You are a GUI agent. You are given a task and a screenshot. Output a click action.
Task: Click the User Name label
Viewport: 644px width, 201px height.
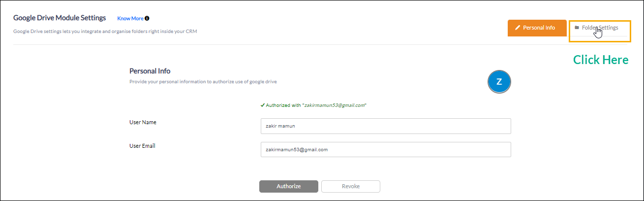click(143, 122)
